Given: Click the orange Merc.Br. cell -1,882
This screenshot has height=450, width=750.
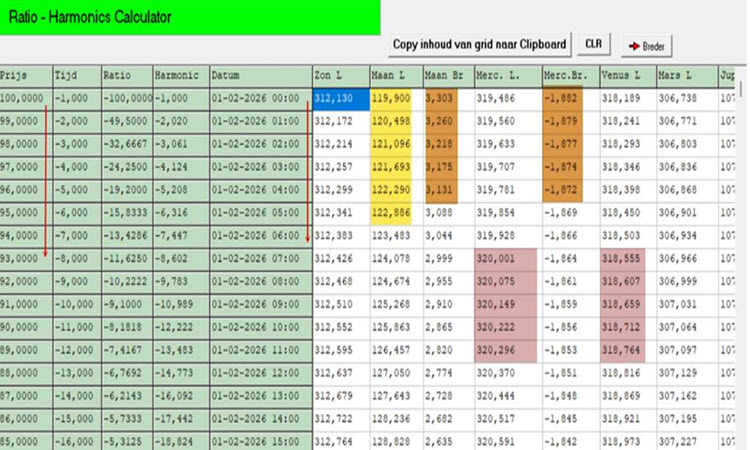Looking at the screenshot, I should pyautogui.click(x=571, y=99).
